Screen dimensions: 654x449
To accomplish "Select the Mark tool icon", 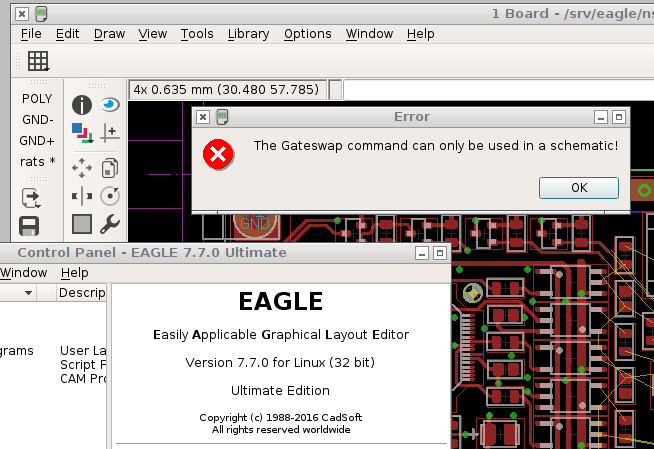I will [x=110, y=133].
